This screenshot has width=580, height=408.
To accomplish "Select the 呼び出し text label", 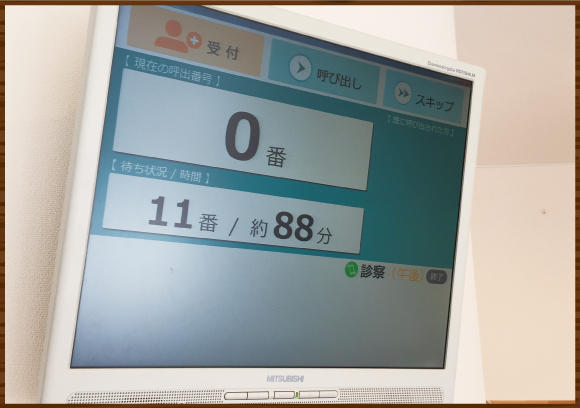I will [x=339, y=79].
